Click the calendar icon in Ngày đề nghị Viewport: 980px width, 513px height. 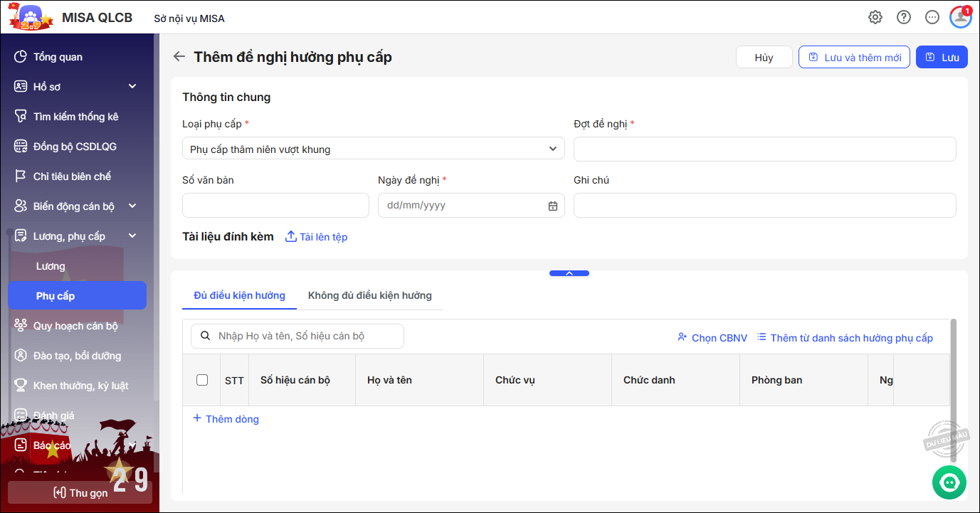(553, 206)
